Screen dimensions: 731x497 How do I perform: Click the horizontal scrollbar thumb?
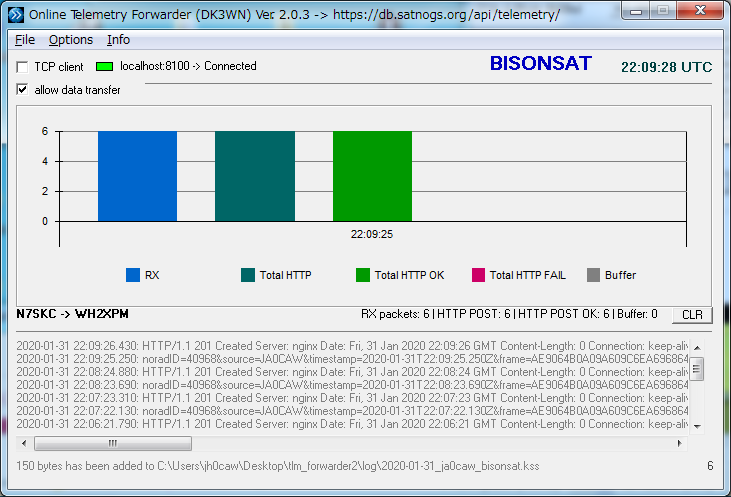coord(113,443)
